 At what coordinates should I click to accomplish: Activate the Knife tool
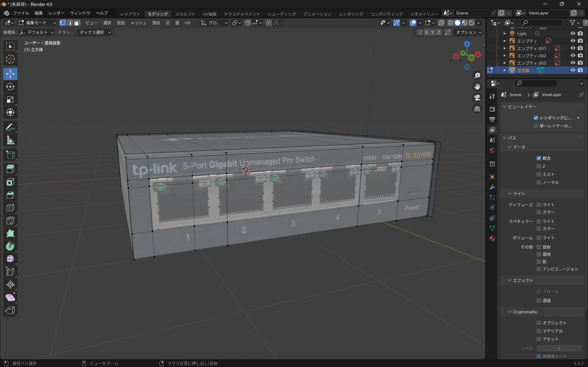pos(10,220)
